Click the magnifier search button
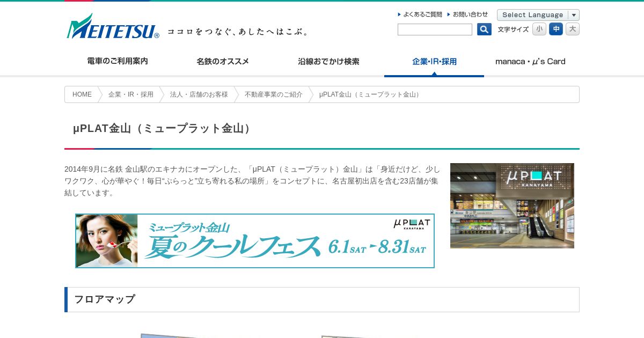The height and width of the screenshot is (338, 644). 484,30
